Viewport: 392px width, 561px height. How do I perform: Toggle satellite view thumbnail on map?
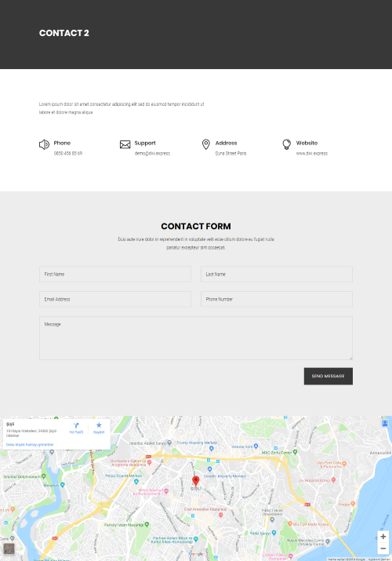coord(9,548)
